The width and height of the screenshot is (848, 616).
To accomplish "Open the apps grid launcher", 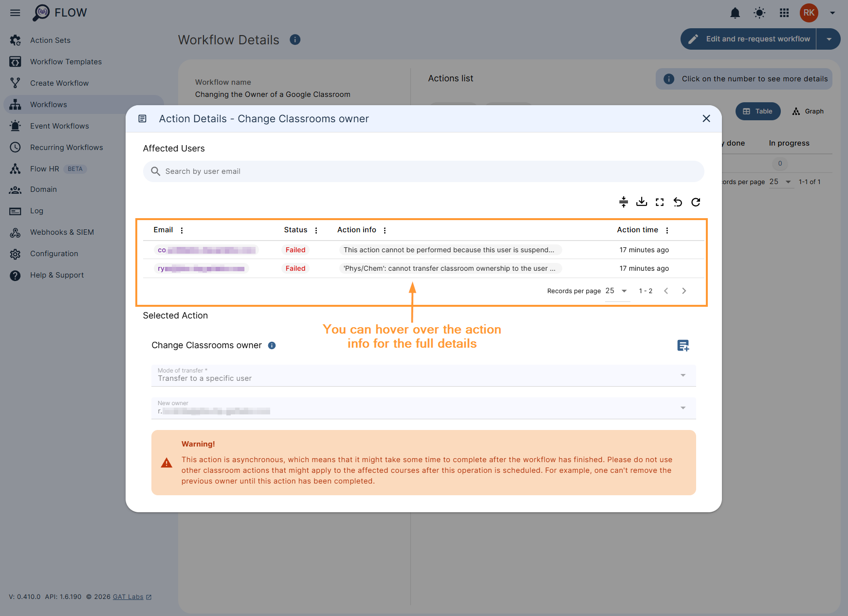I will click(x=784, y=13).
